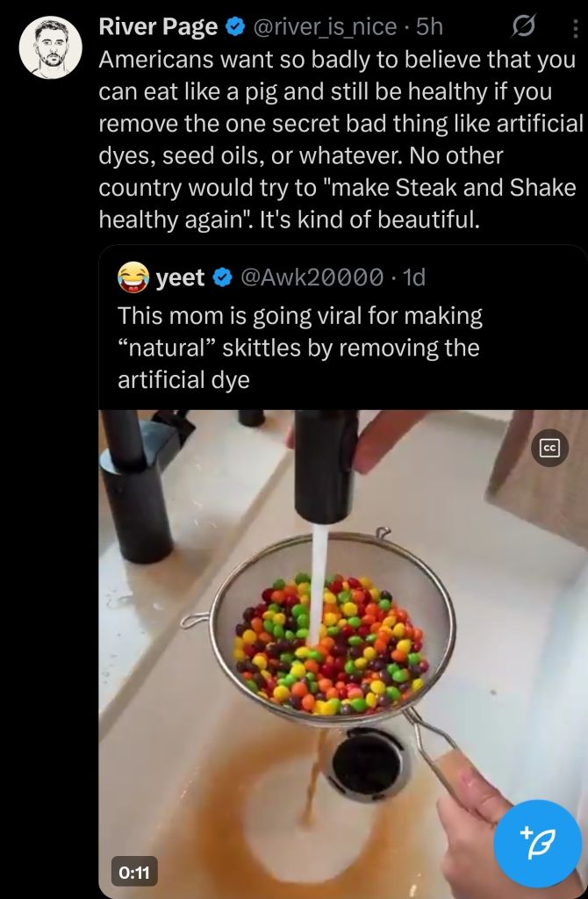The height and width of the screenshot is (899, 588).
Task: Go to the @Awk20000 handle
Action: (311, 278)
